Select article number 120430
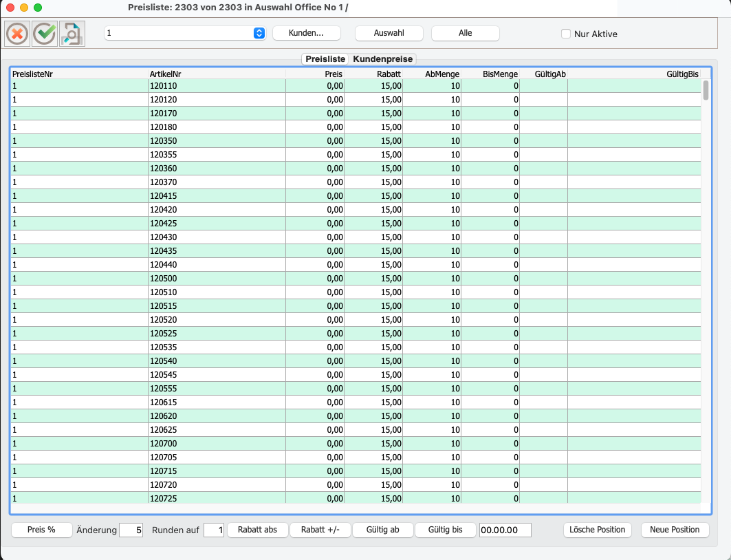Screen dimensions: 731x560 coord(163,237)
